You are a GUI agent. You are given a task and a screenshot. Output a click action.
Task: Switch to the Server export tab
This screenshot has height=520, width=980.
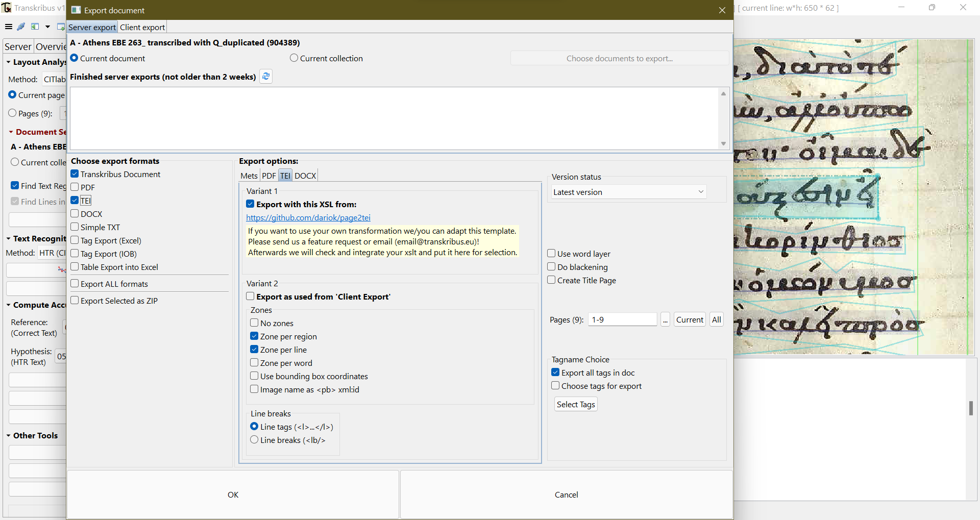92,27
